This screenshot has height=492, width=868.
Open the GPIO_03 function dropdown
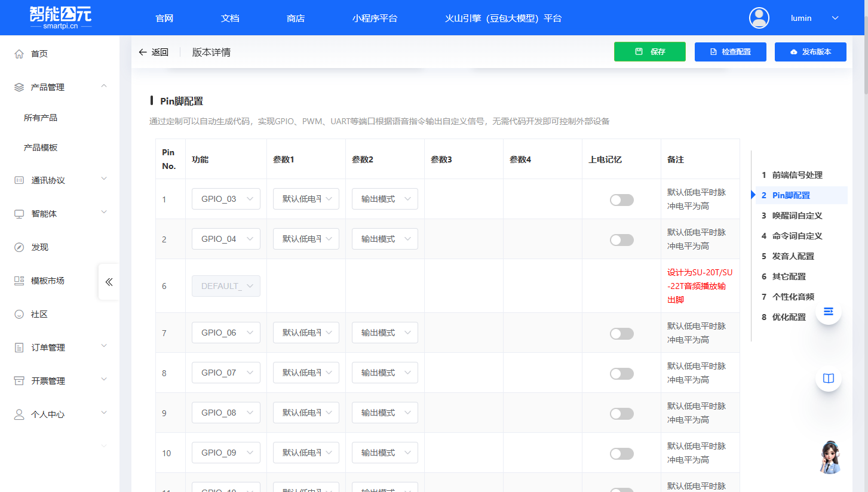pyautogui.click(x=226, y=199)
